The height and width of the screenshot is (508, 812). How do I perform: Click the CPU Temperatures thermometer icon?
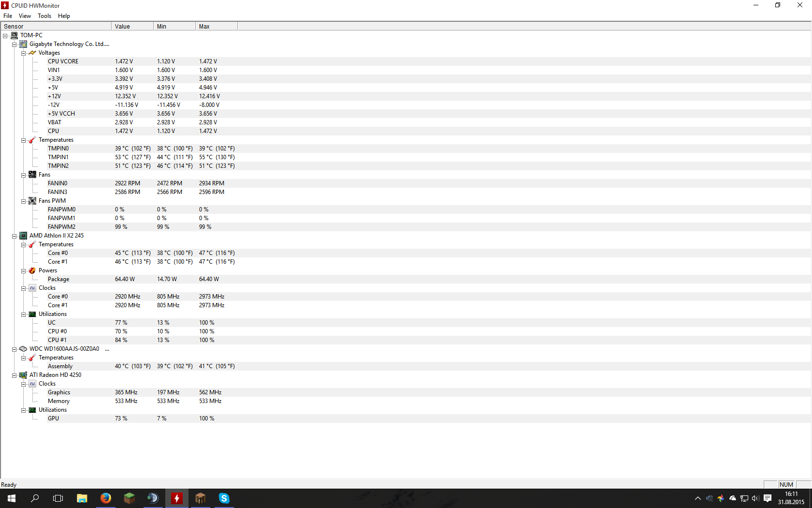32,244
